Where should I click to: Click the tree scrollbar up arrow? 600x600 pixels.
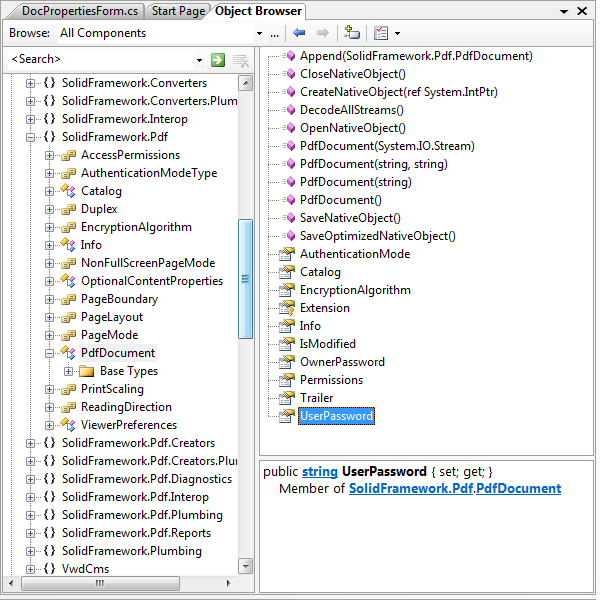(x=245, y=83)
